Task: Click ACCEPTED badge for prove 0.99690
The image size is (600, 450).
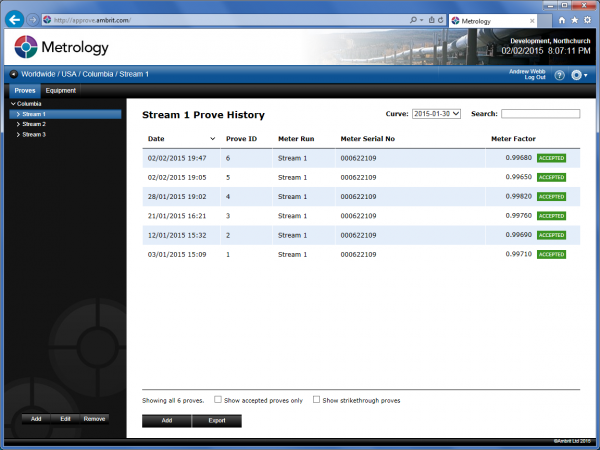Action: pyautogui.click(x=551, y=235)
